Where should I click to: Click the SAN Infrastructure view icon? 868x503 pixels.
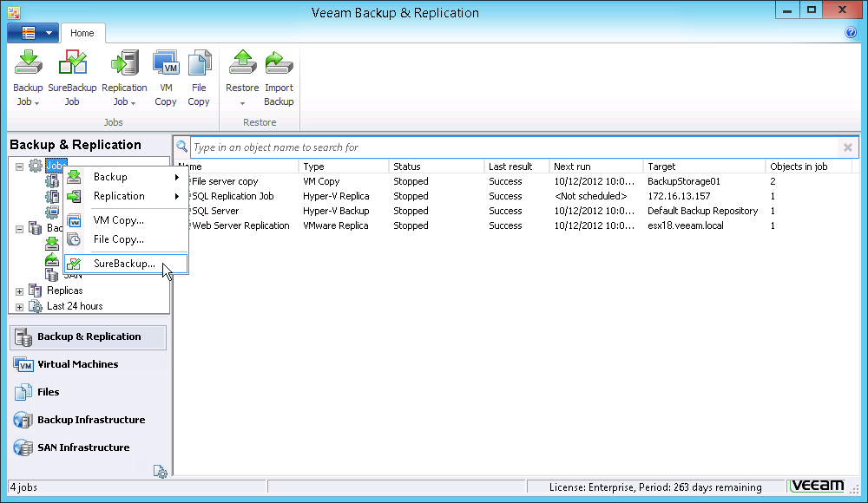pyautogui.click(x=23, y=447)
